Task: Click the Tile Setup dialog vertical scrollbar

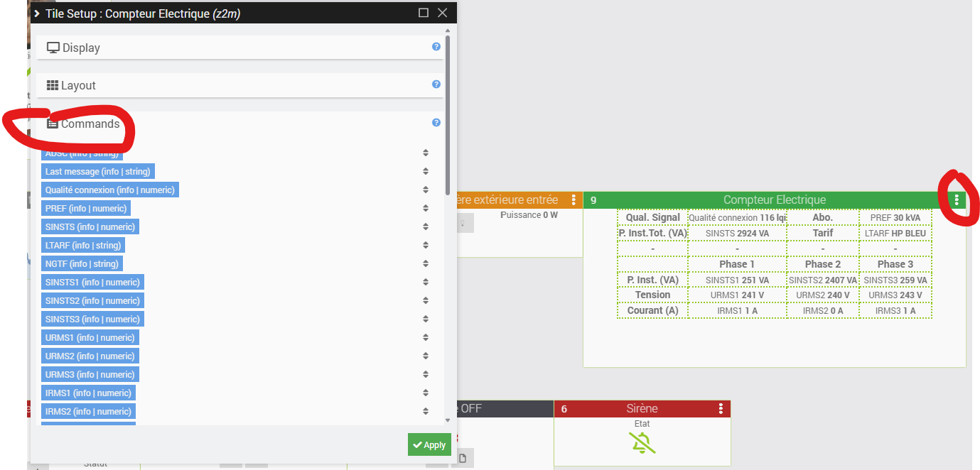Action: [x=447, y=114]
